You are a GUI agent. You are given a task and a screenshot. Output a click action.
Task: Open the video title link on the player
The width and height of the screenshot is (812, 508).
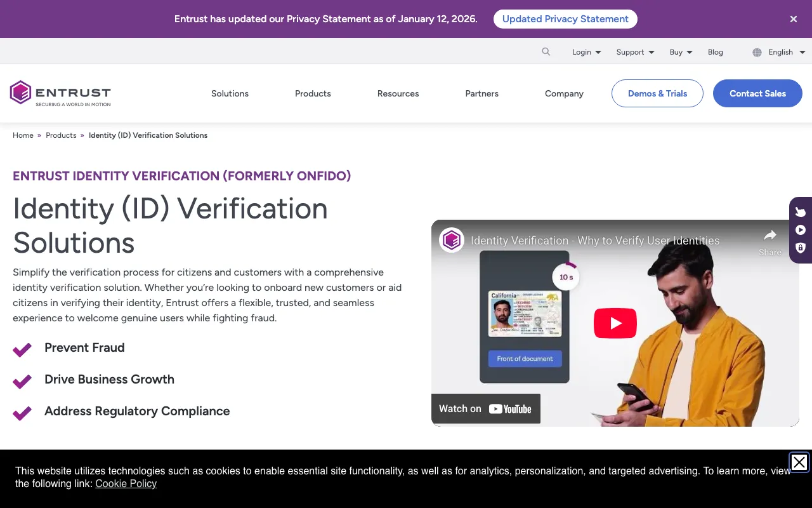click(595, 241)
